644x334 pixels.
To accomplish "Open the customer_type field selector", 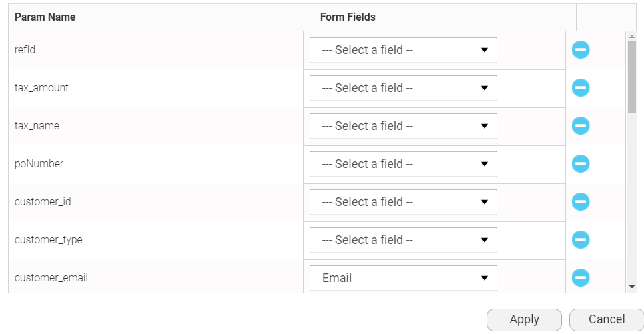I will tap(403, 240).
